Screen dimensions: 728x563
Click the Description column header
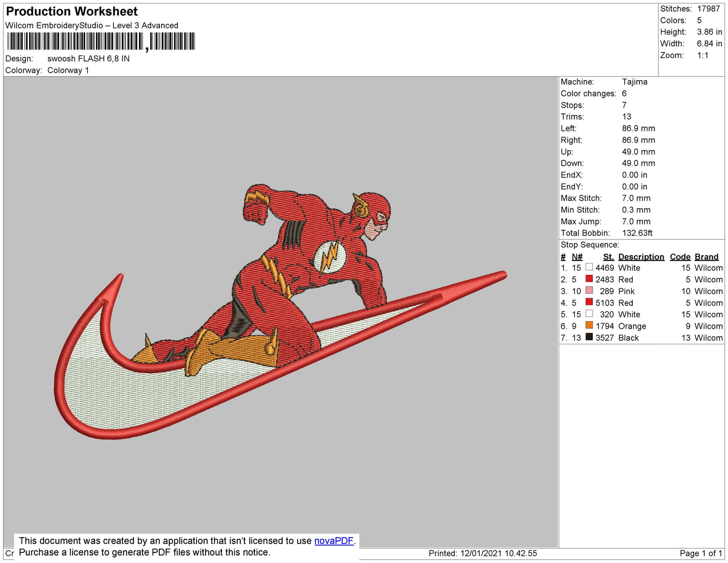pos(641,257)
